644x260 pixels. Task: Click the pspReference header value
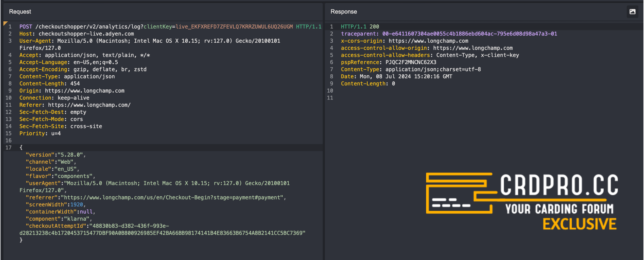pos(411,62)
